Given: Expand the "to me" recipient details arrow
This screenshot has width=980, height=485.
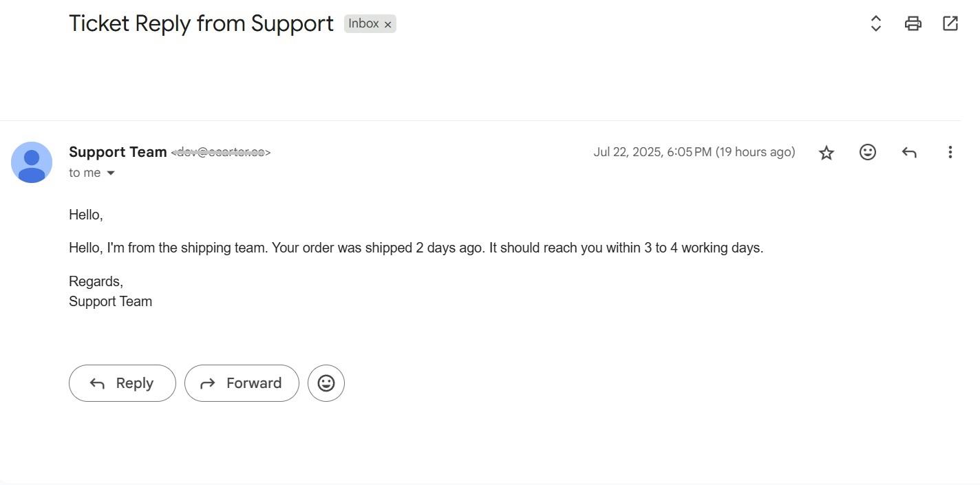Looking at the screenshot, I should [x=111, y=173].
